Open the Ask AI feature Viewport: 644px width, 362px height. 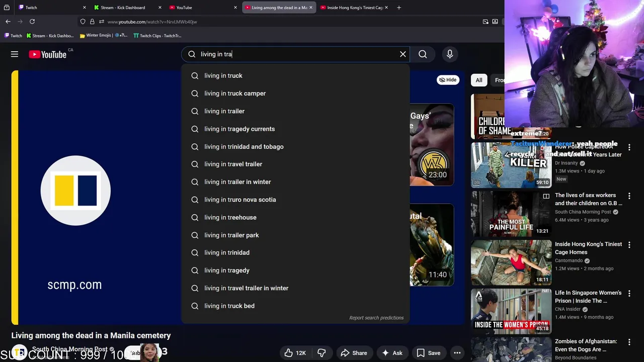(x=392, y=353)
